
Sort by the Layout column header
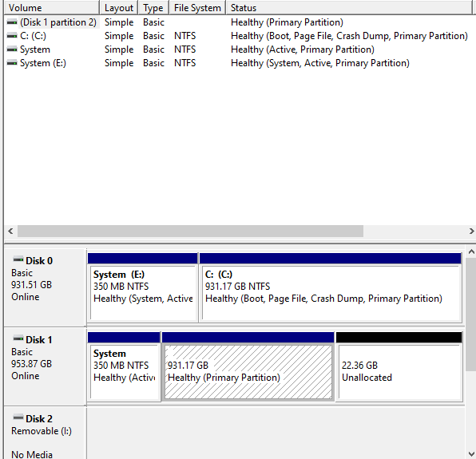click(119, 8)
